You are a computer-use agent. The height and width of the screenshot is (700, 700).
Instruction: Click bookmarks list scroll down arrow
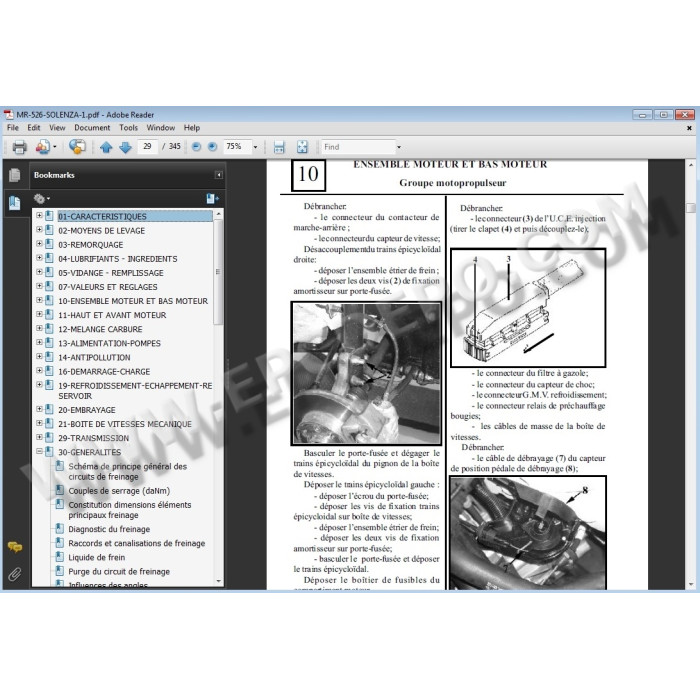(x=218, y=581)
